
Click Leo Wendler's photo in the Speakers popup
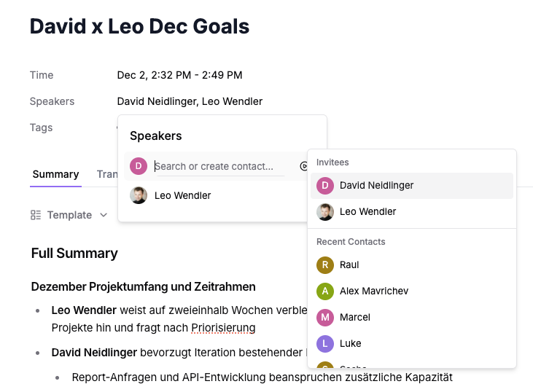point(139,195)
